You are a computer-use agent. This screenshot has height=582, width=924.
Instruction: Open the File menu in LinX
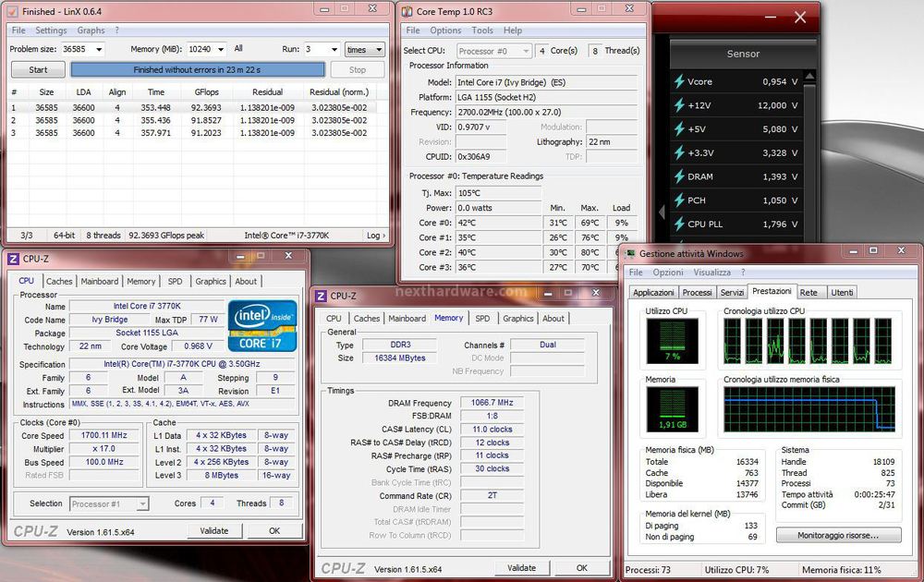tap(18, 30)
